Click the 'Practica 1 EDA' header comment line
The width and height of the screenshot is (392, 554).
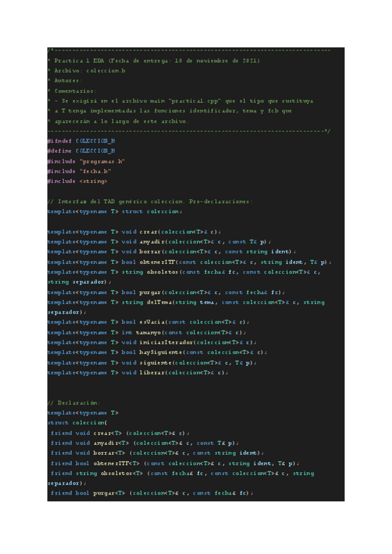154,61
